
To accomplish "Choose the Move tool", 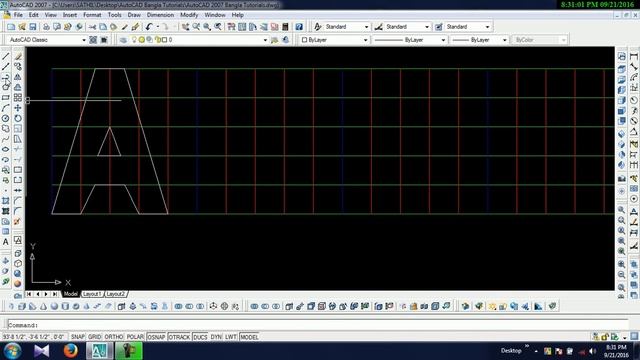I will coord(18,108).
